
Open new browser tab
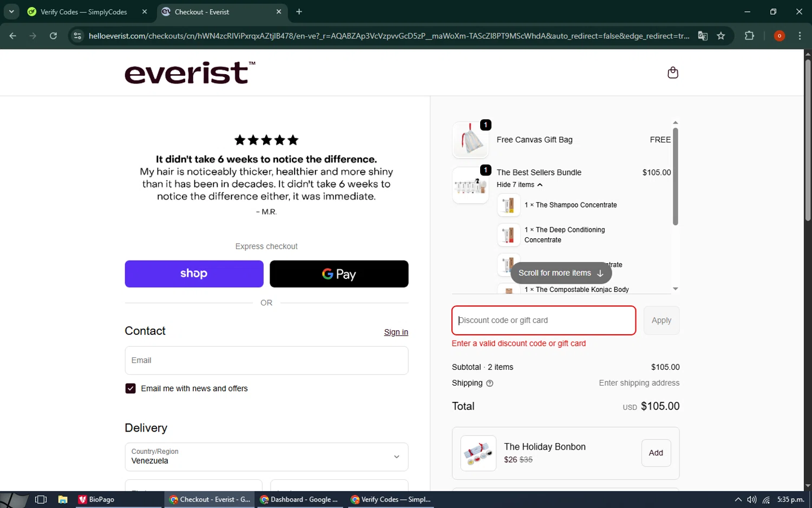299,11
